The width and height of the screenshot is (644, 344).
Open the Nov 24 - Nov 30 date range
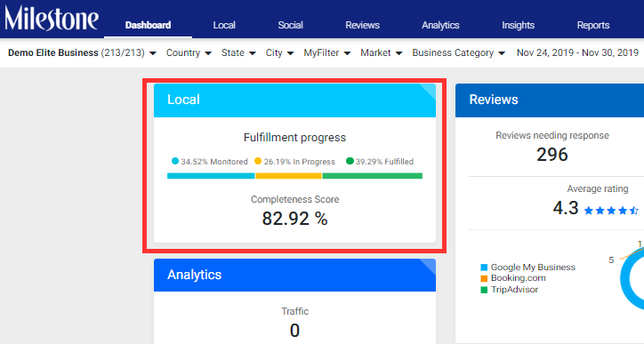tap(577, 53)
